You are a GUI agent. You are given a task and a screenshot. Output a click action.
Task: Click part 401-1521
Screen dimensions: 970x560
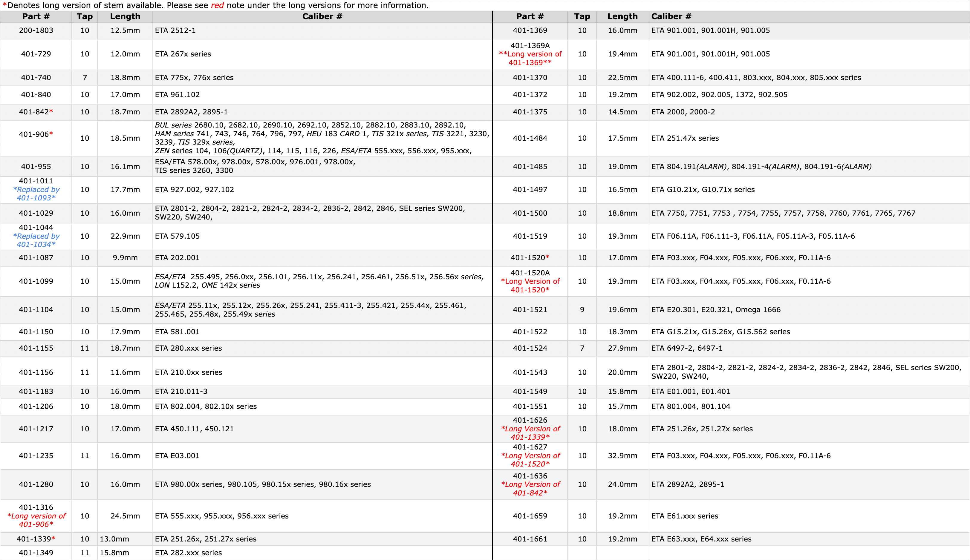pyautogui.click(x=530, y=310)
